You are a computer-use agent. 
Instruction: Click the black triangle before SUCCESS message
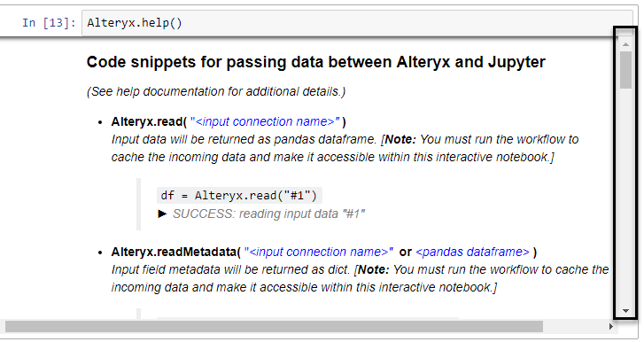[x=162, y=214]
